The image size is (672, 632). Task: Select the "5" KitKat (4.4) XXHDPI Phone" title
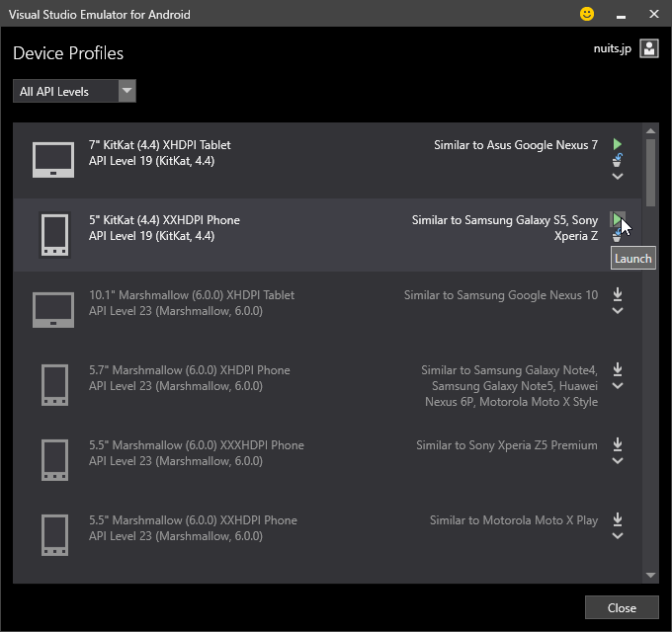click(x=165, y=219)
